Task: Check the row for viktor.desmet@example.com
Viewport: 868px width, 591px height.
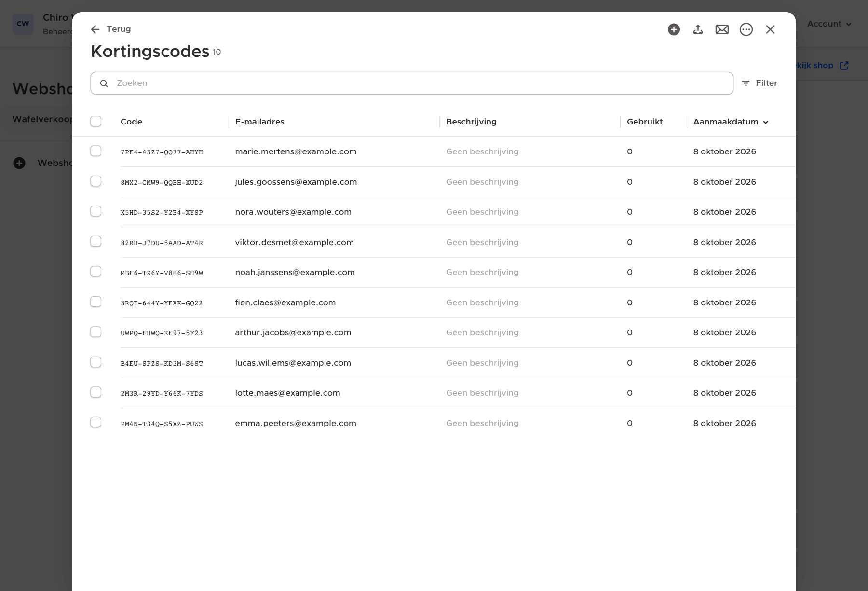Action: pyautogui.click(x=96, y=241)
